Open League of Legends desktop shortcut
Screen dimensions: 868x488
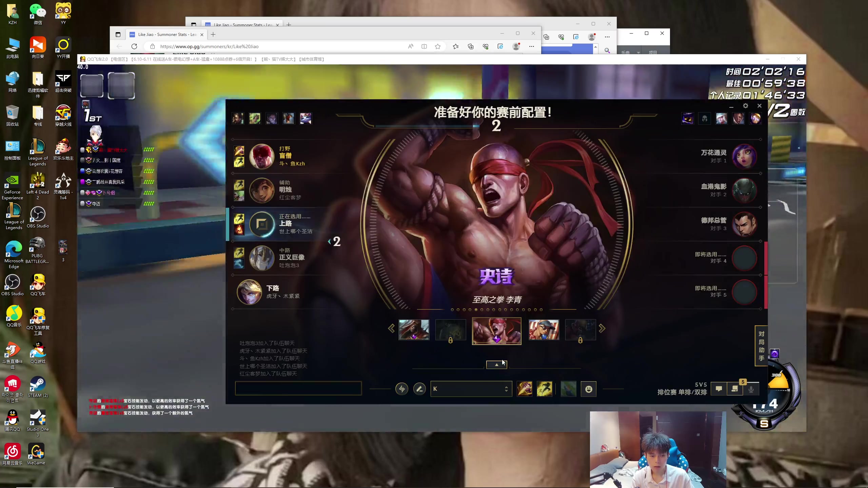(38, 152)
